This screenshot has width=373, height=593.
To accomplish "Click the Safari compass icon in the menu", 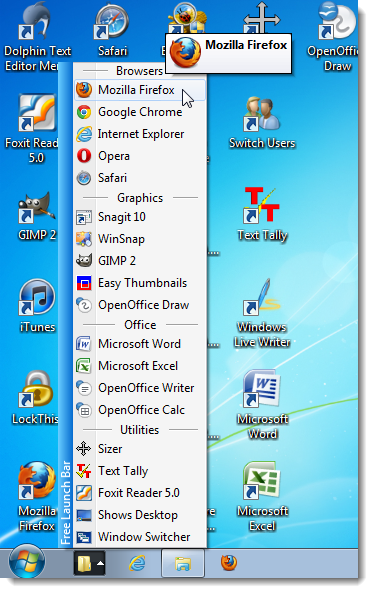I will (84, 178).
